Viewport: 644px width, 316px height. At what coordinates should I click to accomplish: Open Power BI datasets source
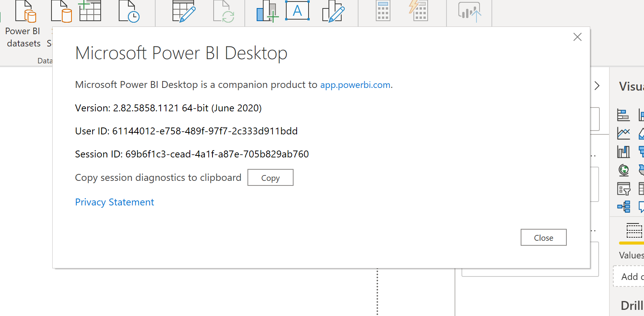(23, 24)
